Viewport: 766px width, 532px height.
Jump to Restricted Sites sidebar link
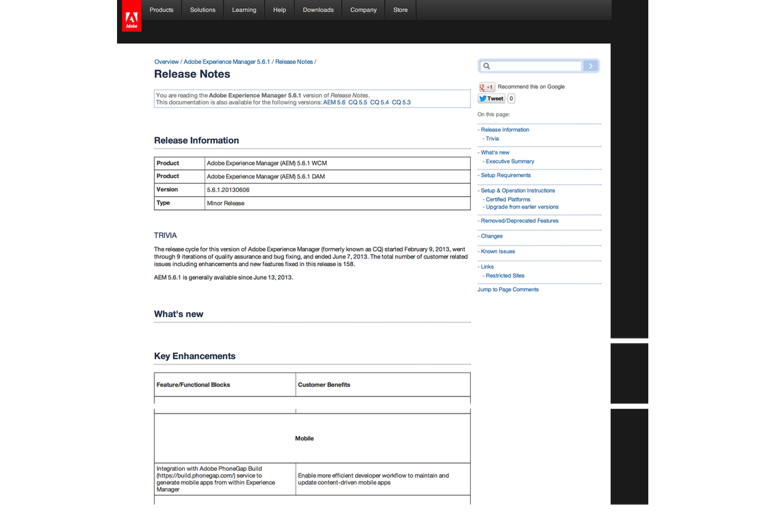point(505,276)
